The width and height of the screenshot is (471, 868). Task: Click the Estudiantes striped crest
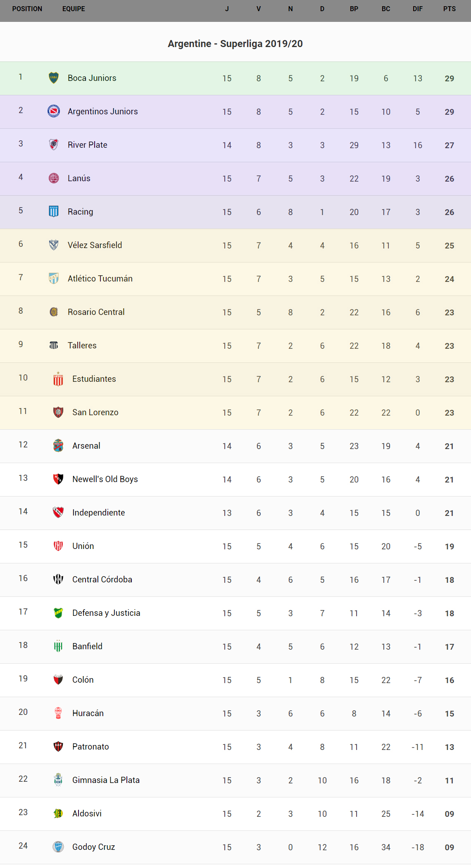[58, 379]
